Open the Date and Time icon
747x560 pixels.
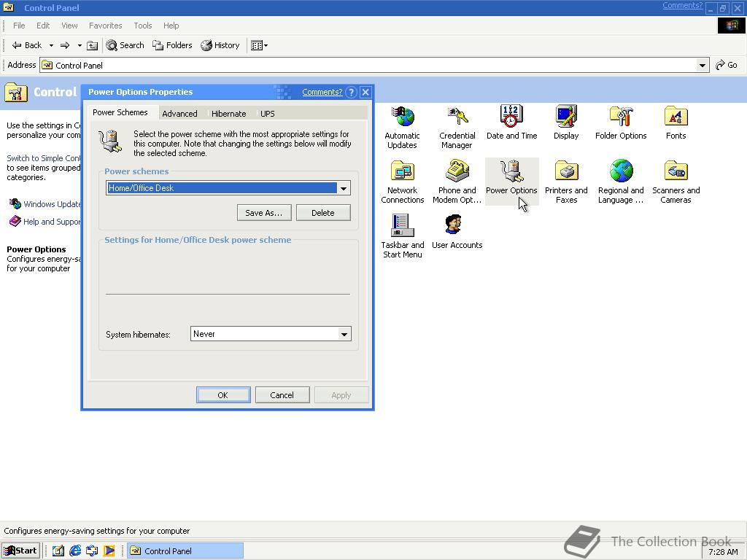point(511,122)
